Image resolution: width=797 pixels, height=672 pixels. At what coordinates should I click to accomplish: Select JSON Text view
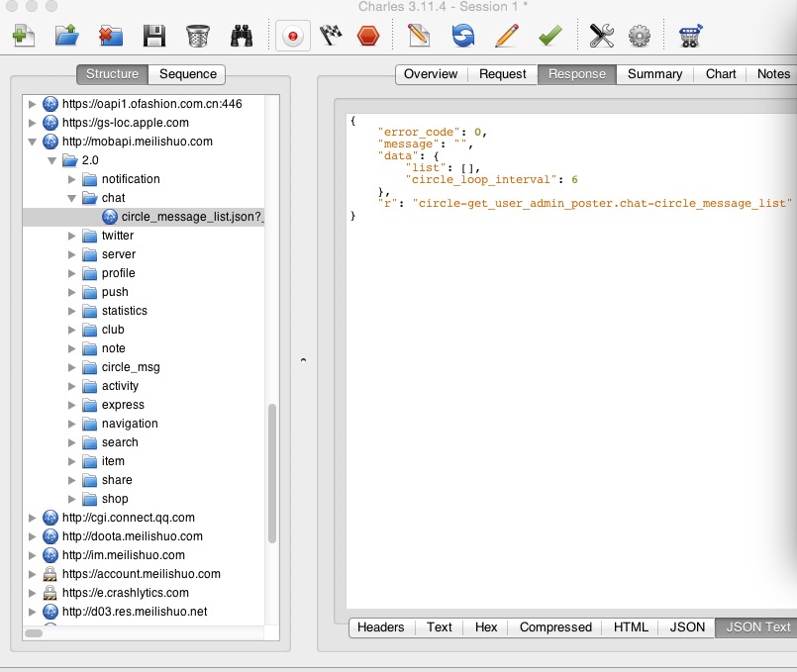pyautogui.click(x=757, y=627)
